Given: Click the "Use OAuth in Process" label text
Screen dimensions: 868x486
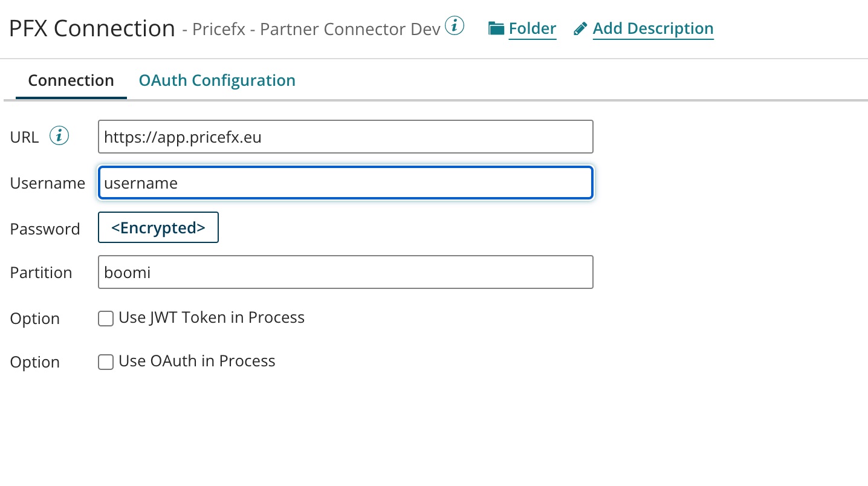Looking at the screenshot, I should point(197,361).
